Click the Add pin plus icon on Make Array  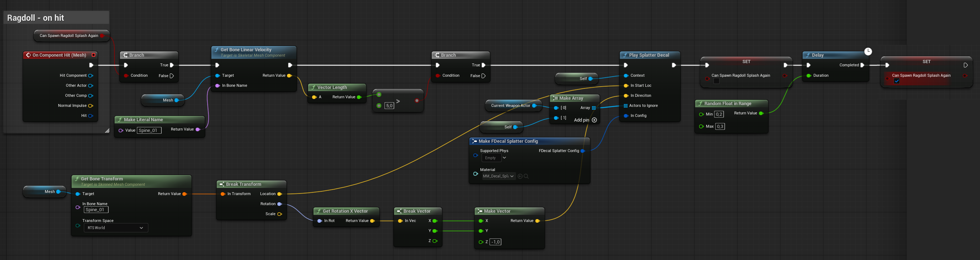tap(594, 120)
